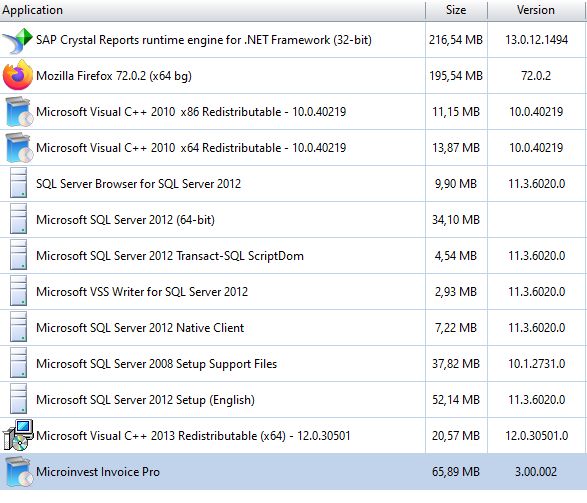
Task: Click the 9,90 MB size cell
Action: 456,184
